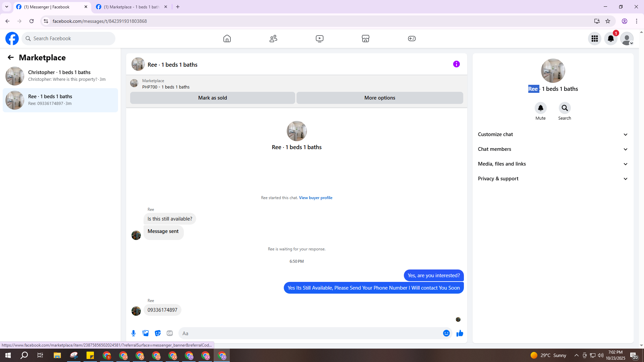Attach a photo using image icon
The height and width of the screenshot is (362, 644).
click(x=146, y=333)
